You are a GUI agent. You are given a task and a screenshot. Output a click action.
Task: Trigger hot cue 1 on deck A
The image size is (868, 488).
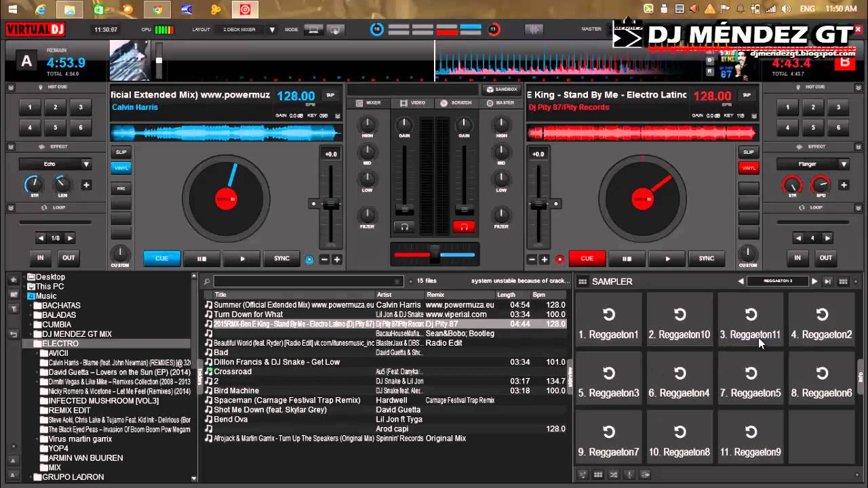[30, 107]
